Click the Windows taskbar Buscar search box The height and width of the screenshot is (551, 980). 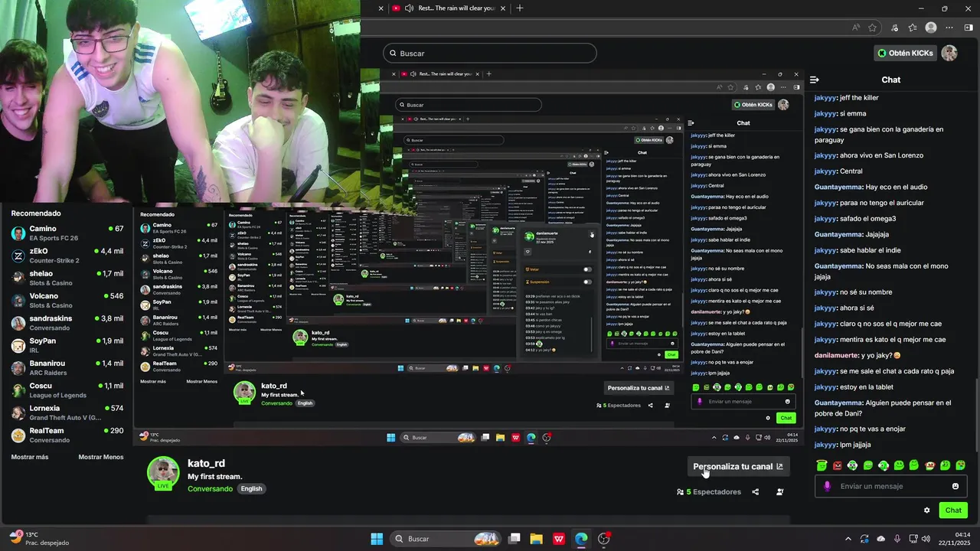(x=447, y=539)
